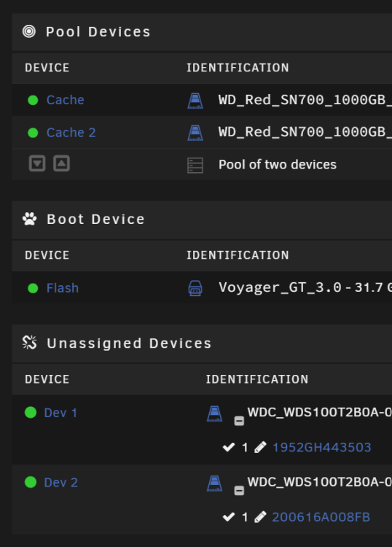
Task: Click the DEVICE column header under Pool Devices
Action: click(47, 68)
